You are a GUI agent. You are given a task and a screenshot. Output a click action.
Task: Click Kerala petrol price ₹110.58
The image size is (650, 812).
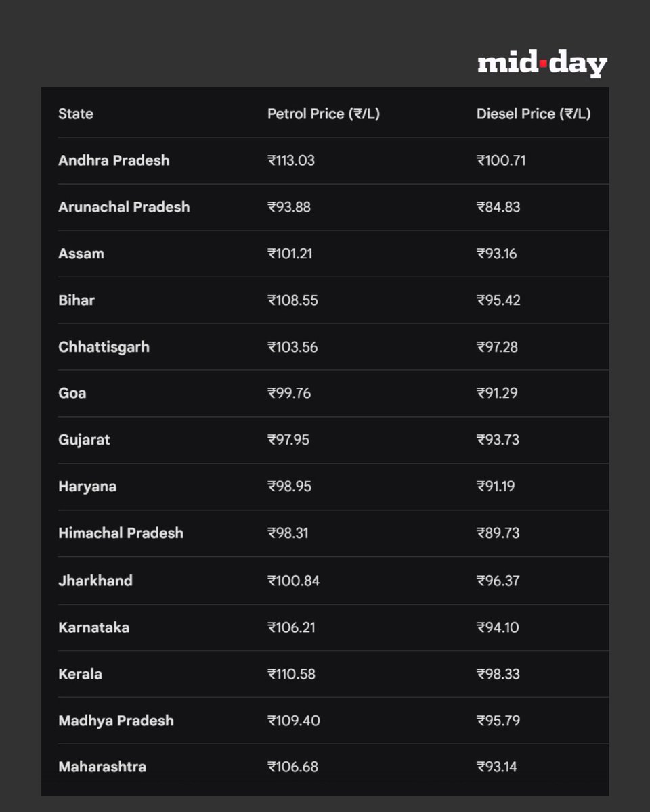[291, 674]
